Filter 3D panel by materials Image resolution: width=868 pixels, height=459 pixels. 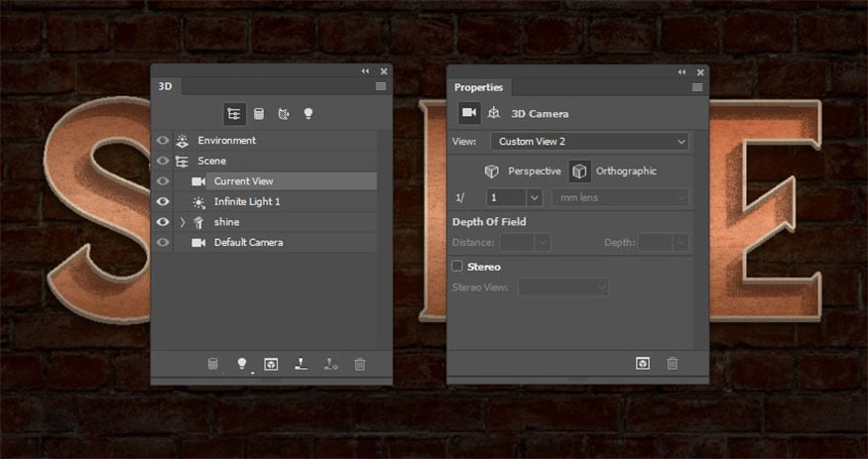click(x=284, y=114)
